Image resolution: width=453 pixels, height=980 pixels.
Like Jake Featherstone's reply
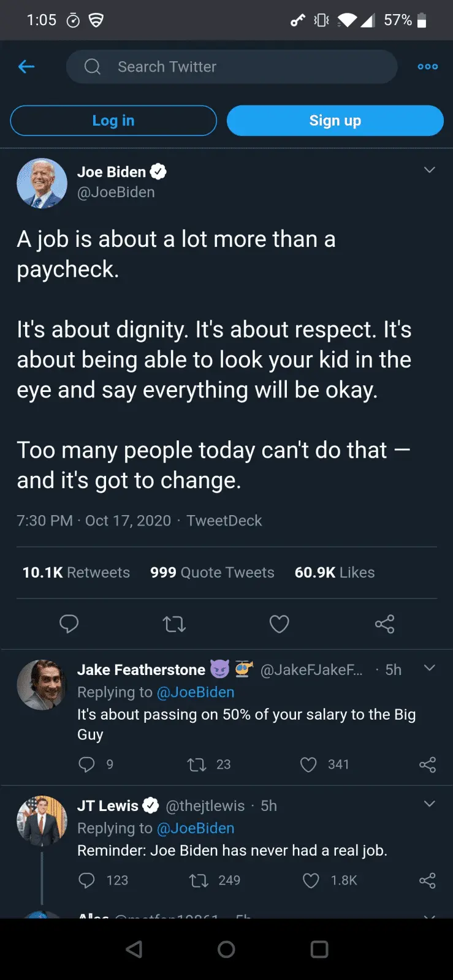click(308, 764)
